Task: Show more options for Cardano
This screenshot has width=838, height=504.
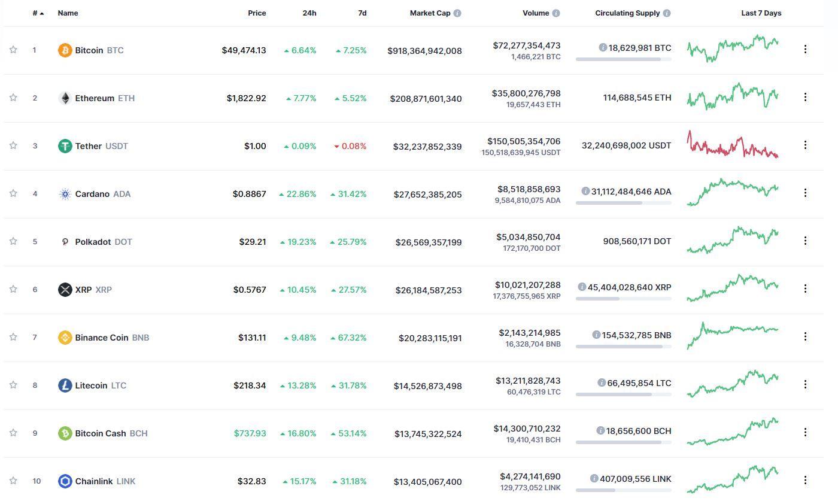Action: click(x=805, y=193)
